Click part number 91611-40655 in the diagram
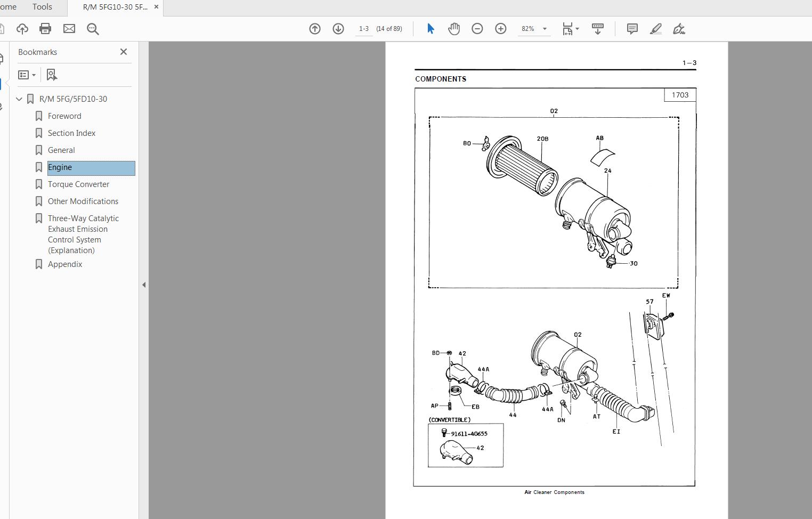 click(x=469, y=434)
